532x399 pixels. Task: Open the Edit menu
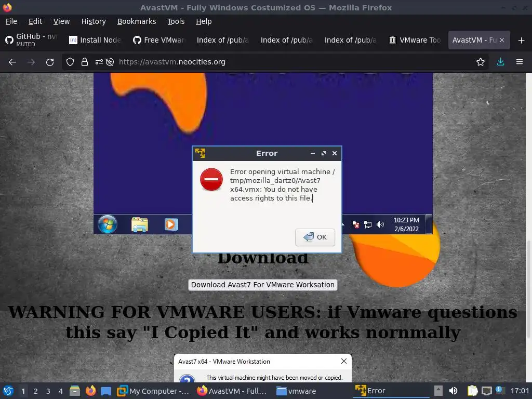(35, 21)
